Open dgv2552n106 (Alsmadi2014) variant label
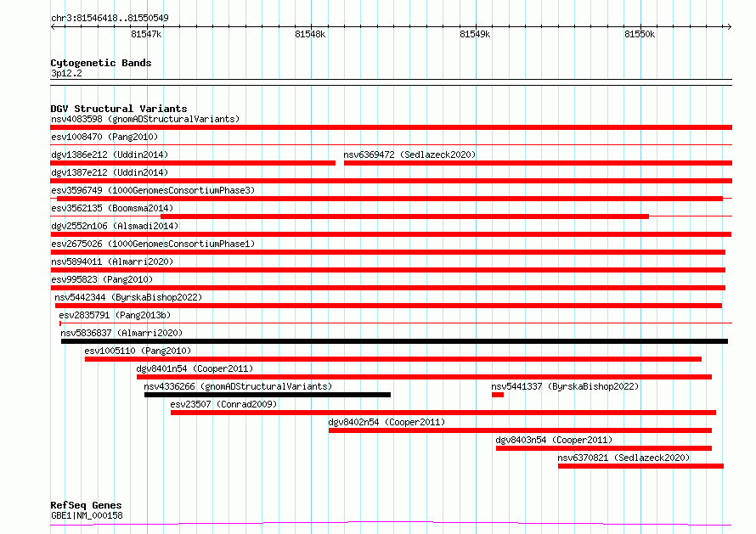Image resolution: width=756 pixels, height=534 pixels. pos(115,226)
